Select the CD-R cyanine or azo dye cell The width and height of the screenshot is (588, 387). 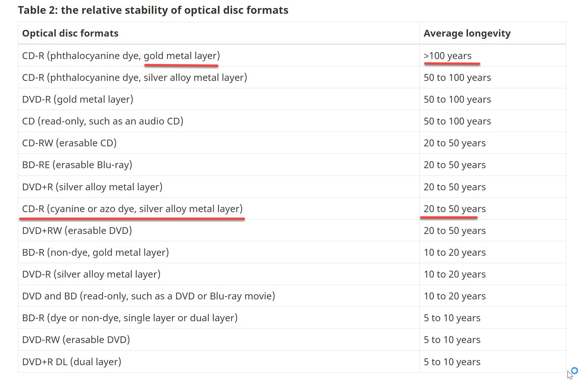[x=132, y=209]
